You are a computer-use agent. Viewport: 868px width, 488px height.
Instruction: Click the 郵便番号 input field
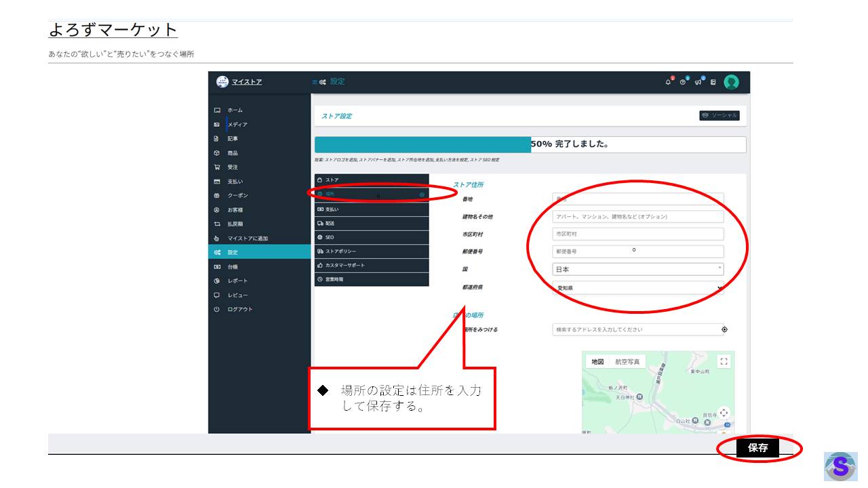pos(638,251)
